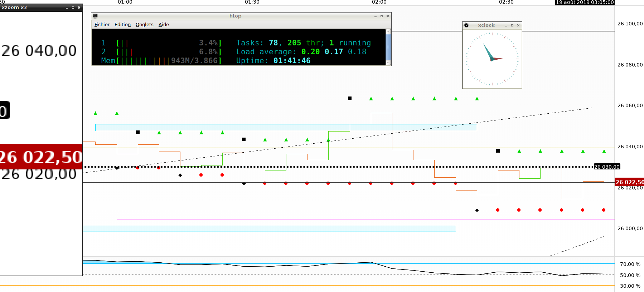Click the htop scrollbar thumb
The image size is (644, 292).
(x=388, y=47)
